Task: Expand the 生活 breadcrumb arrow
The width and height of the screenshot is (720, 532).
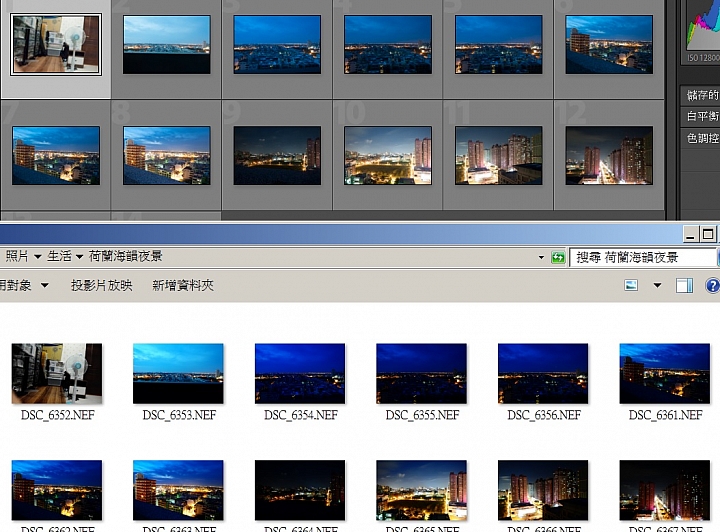Action: 79,257
